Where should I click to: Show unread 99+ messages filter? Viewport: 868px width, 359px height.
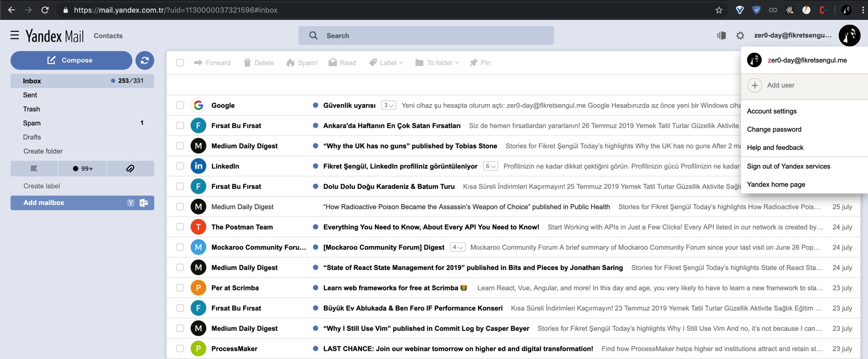click(82, 169)
